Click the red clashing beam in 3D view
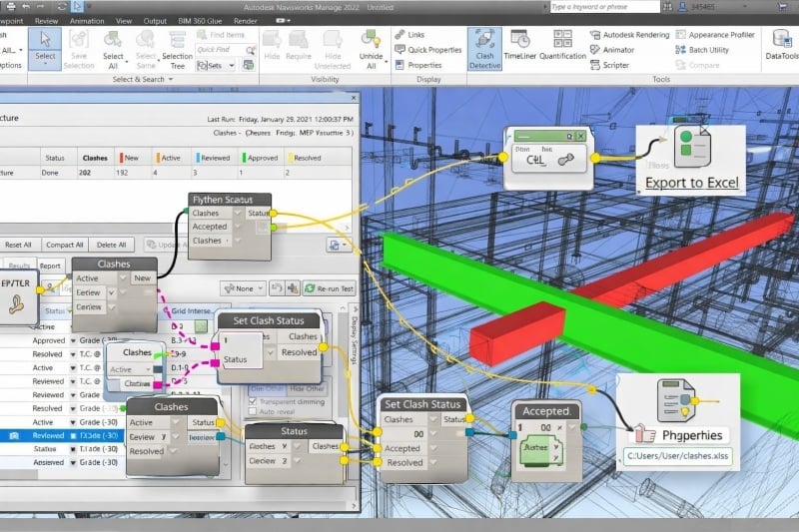The image size is (799, 532). coord(518,332)
